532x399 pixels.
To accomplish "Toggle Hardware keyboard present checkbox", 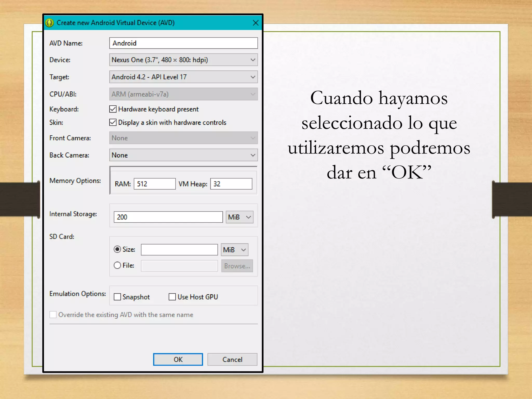I will [x=113, y=109].
